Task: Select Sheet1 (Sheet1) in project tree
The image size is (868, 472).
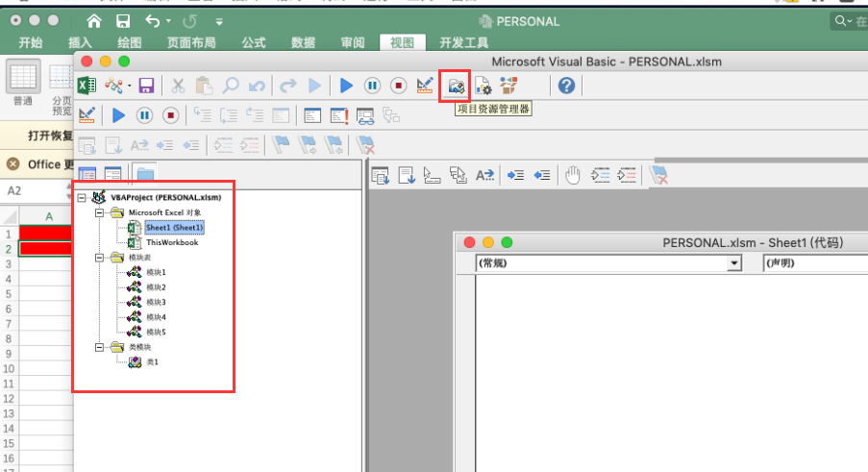Action: [x=174, y=228]
